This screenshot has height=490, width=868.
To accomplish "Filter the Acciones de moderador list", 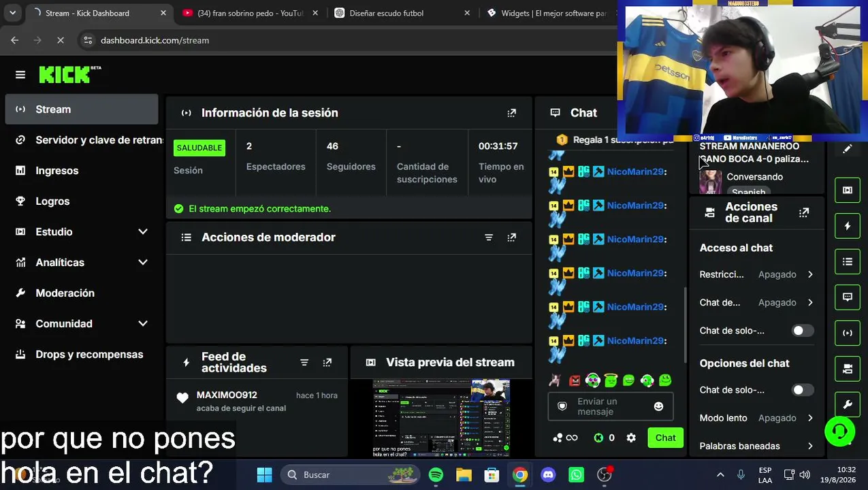I will click(489, 238).
